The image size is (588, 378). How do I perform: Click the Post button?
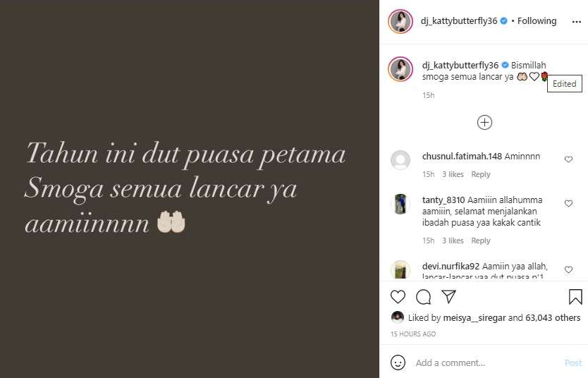point(573,362)
